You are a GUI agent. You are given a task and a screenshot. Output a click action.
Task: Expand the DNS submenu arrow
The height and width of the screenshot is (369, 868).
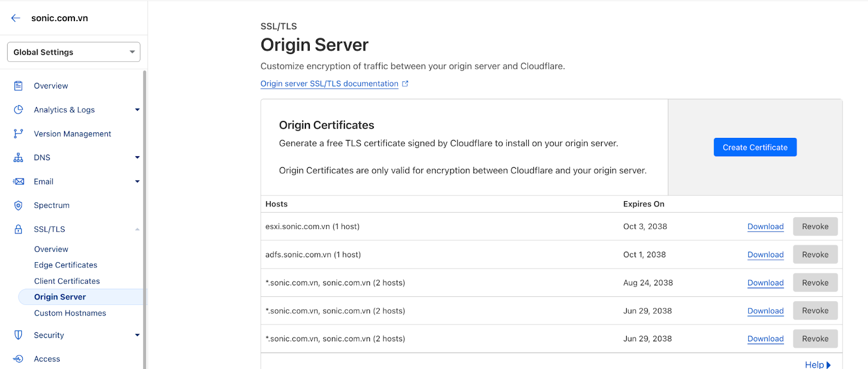coord(137,157)
